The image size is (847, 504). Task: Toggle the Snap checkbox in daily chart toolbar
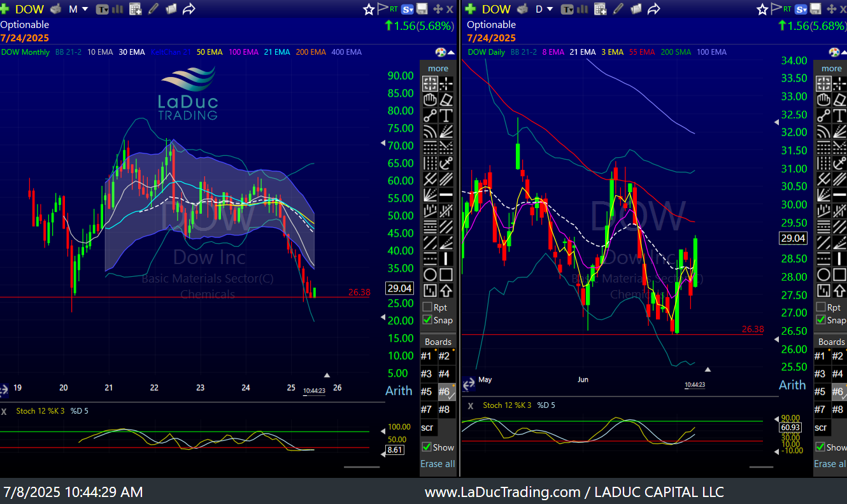point(821,320)
